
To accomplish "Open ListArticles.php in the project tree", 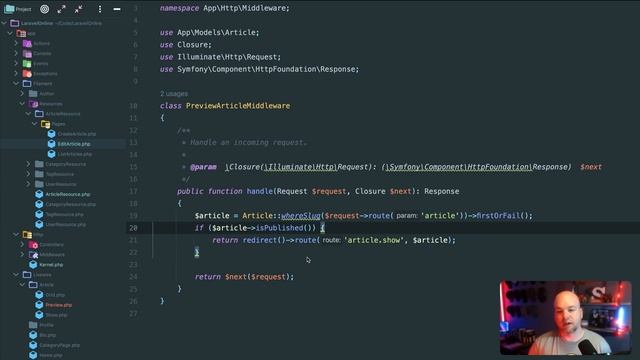I will click(75, 154).
